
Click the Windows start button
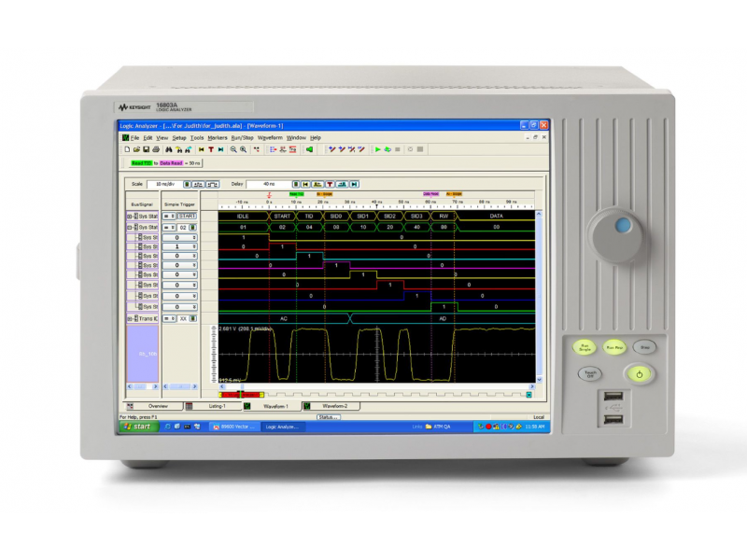136,427
